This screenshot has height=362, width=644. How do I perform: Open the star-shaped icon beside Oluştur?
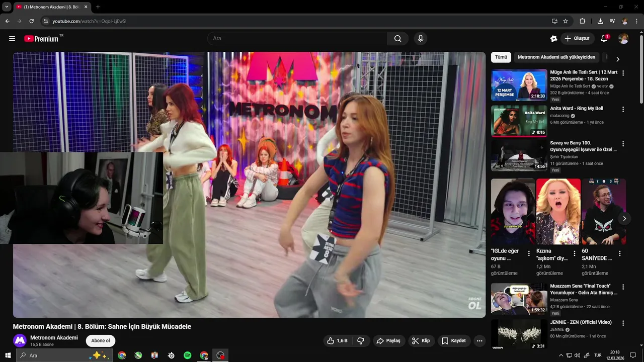point(554,39)
